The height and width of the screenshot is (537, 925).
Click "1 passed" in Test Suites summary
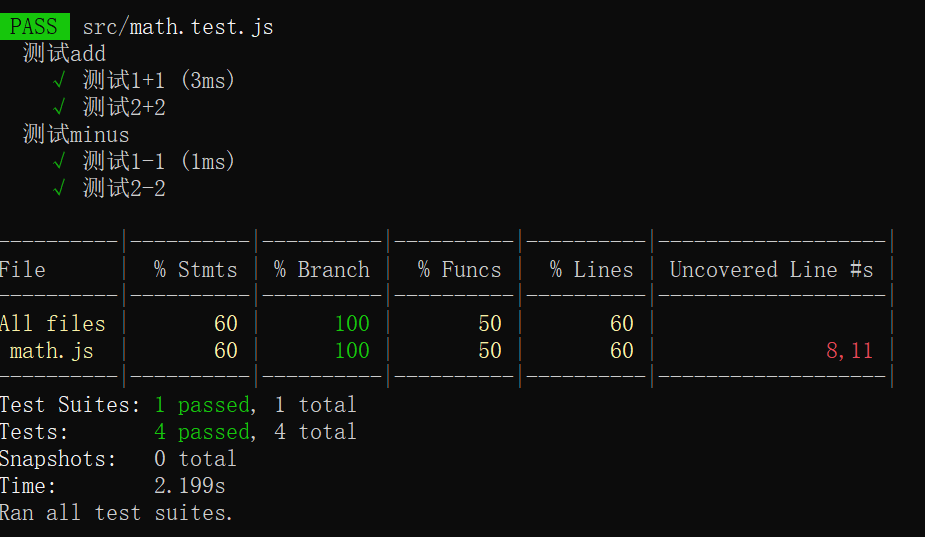(201, 405)
